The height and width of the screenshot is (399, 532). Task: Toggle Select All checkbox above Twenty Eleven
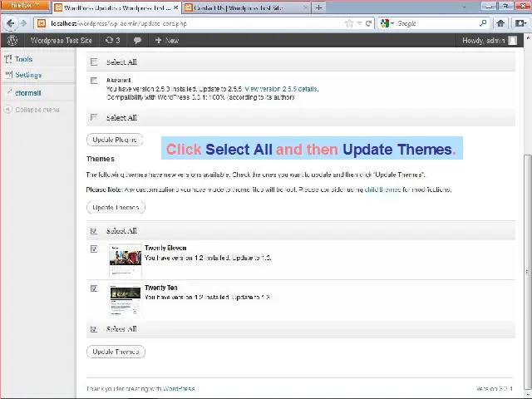(94, 231)
